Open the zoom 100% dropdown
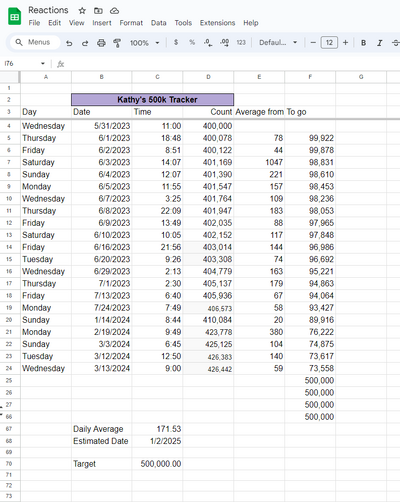This screenshot has width=400, height=502. [x=145, y=43]
